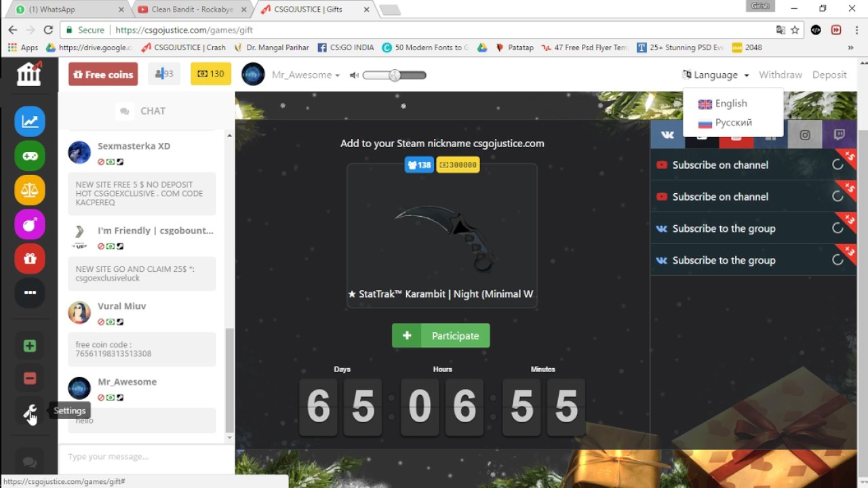Screen dimensions: 868x488
Task: Open the Apps bookmarks shortcut
Action: tap(23, 47)
